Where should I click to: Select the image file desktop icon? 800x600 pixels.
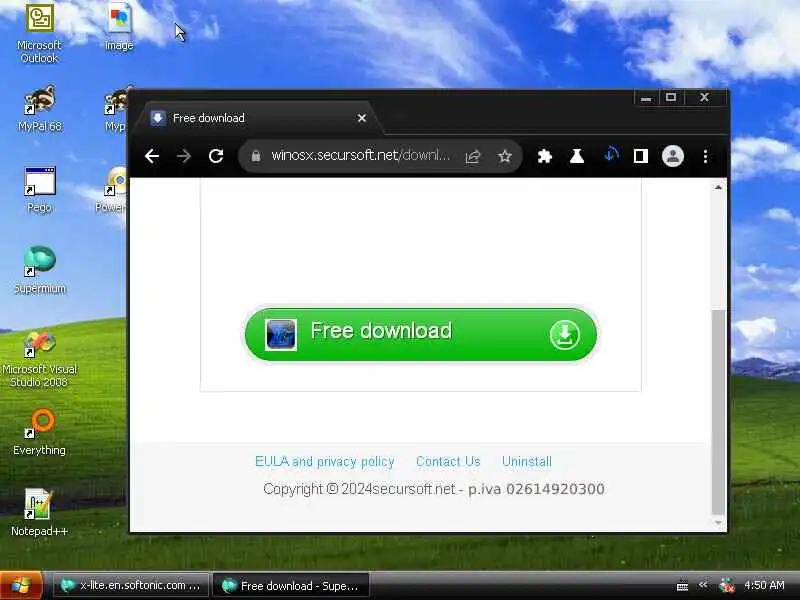(119, 27)
